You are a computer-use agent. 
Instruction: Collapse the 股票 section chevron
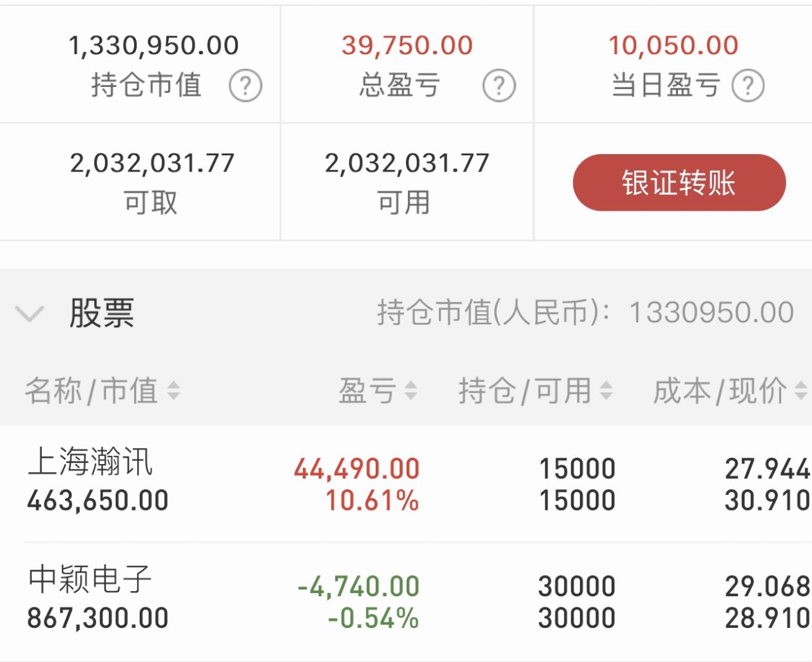point(30,314)
